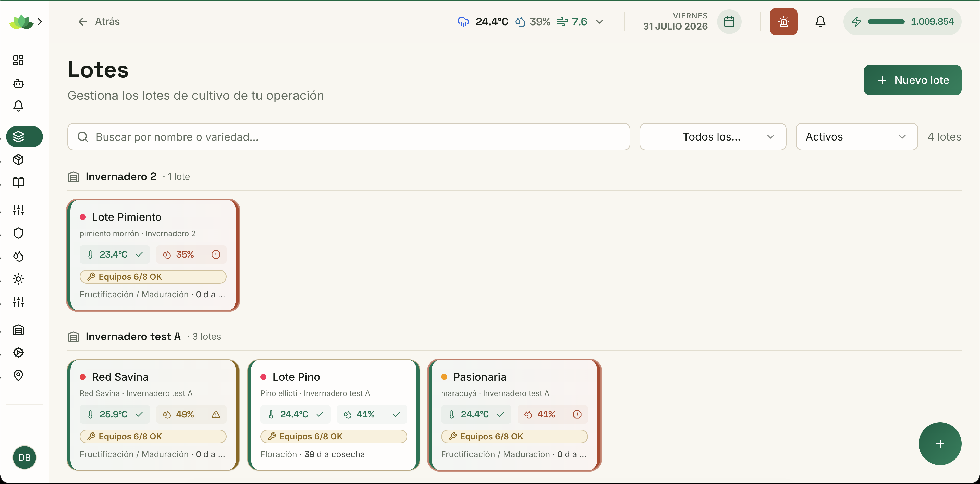This screenshot has height=484, width=980.
Task: Open the sun lighting icon in sidebar
Action: click(x=18, y=279)
